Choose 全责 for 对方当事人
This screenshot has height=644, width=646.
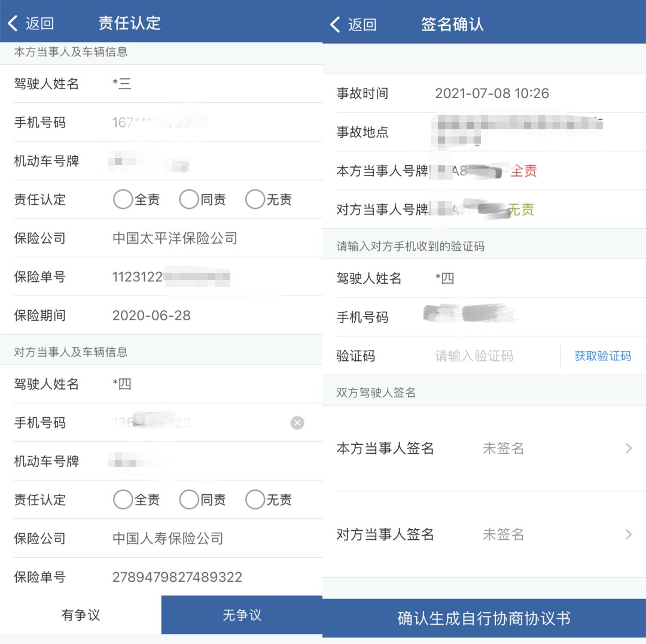[123, 500]
